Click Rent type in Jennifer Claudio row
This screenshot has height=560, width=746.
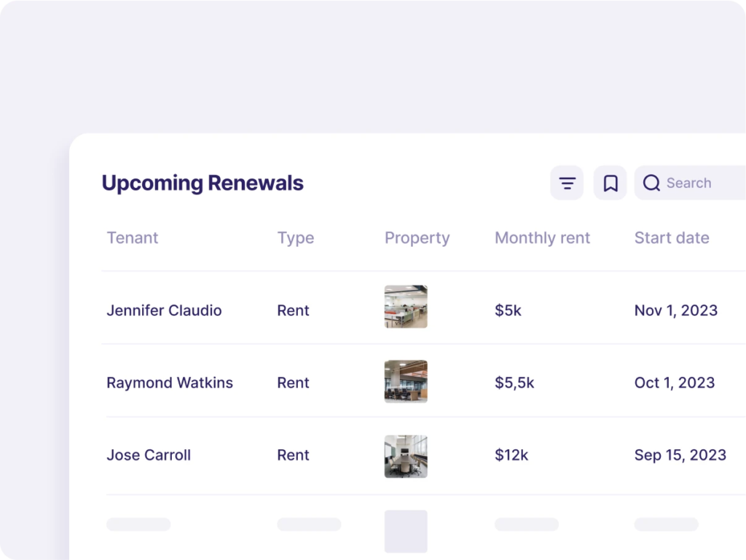click(293, 310)
